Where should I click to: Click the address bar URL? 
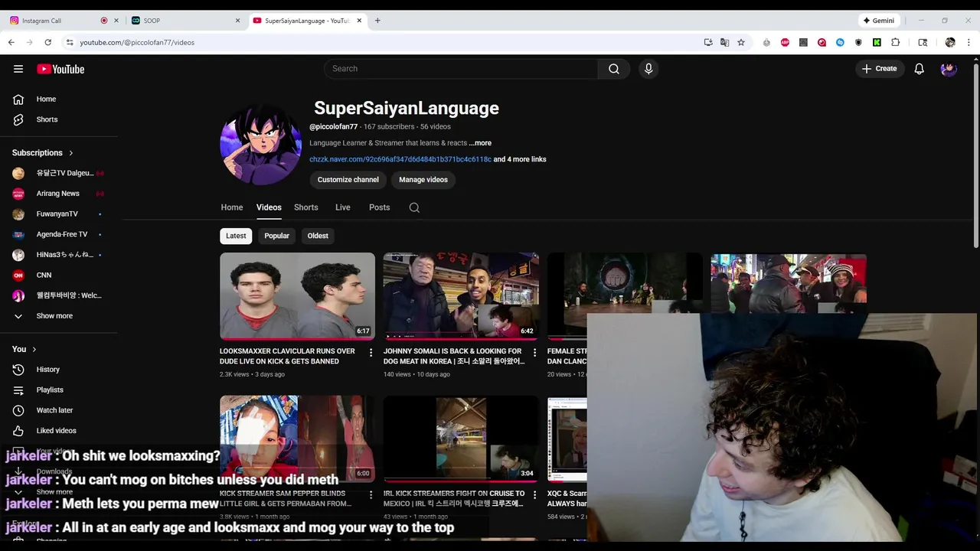[137, 42]
